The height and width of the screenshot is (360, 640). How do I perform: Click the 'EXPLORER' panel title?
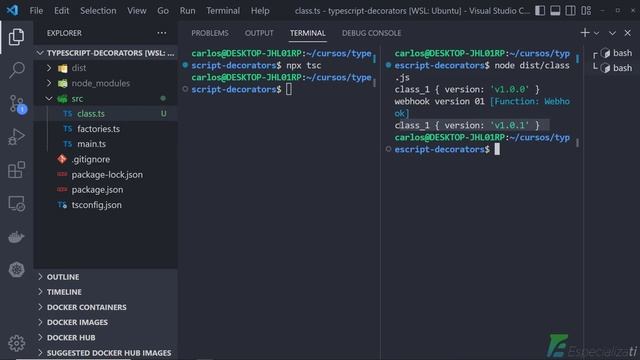pyautogui.click(x=64, y=33)
